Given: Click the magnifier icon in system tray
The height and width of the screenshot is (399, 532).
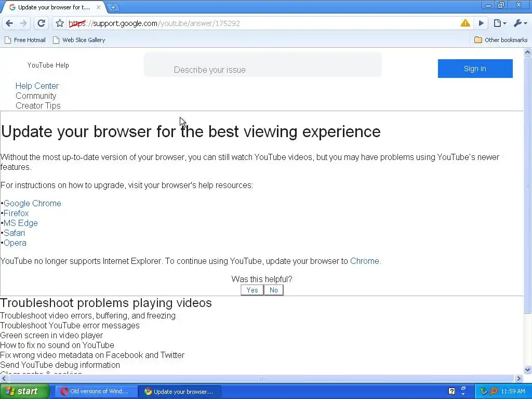Looking at the screenshot, I should coord(494,391).
